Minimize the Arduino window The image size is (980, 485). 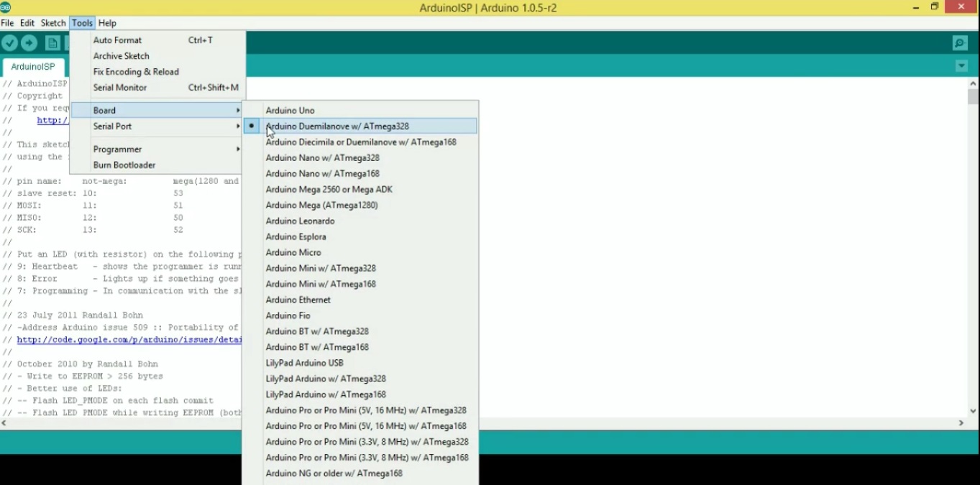point(916,7)
